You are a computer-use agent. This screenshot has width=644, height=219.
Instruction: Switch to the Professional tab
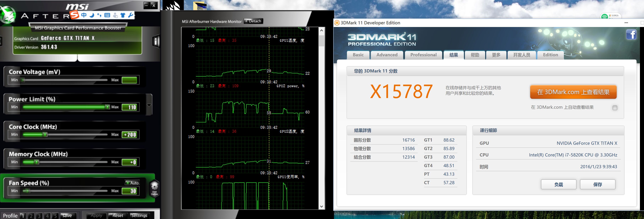click(x=423, y=55)
